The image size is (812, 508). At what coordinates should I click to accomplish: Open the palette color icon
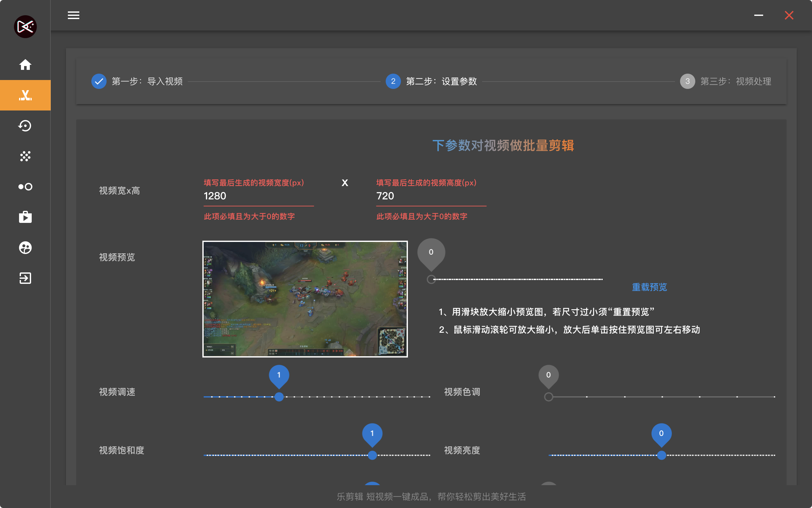click(x=25, y=248)
